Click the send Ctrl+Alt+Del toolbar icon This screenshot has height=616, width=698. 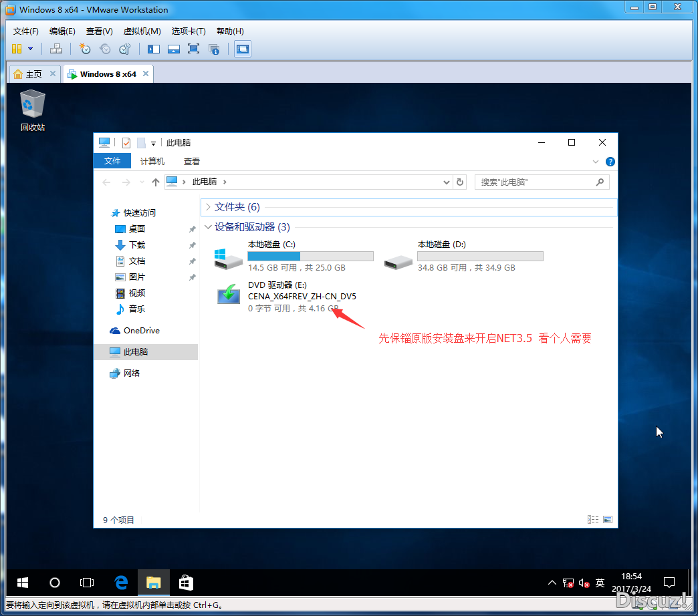pos(56,49)
